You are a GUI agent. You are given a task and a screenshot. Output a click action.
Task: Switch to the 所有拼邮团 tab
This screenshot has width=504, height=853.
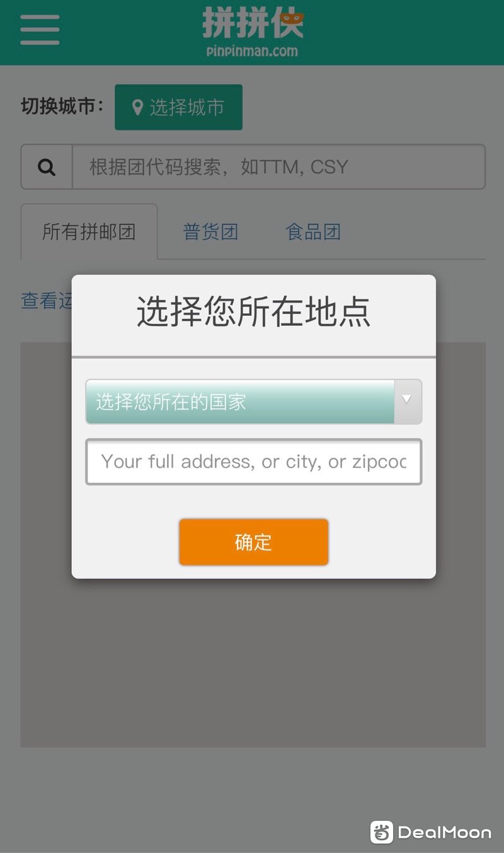coord(89,231)
